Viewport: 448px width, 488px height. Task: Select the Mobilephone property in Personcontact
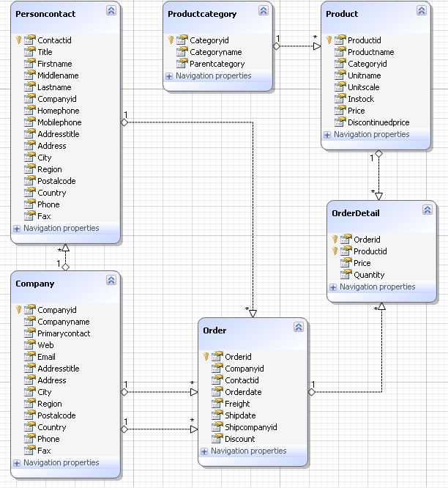tap(59, 122)
